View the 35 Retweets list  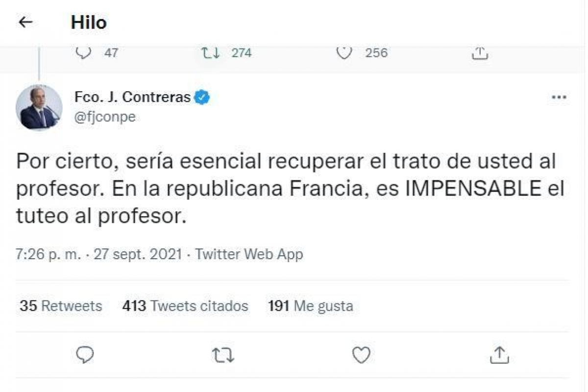tap(61, 306)
